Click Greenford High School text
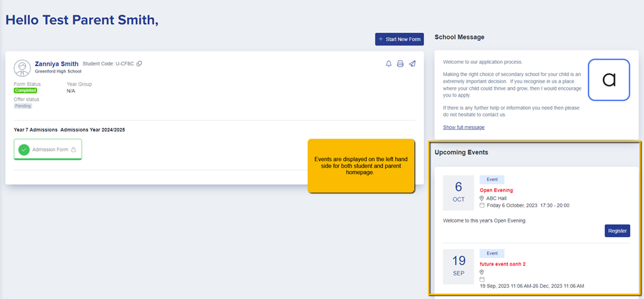The width and height of the screenshot is (644, 299). point(58,71)
